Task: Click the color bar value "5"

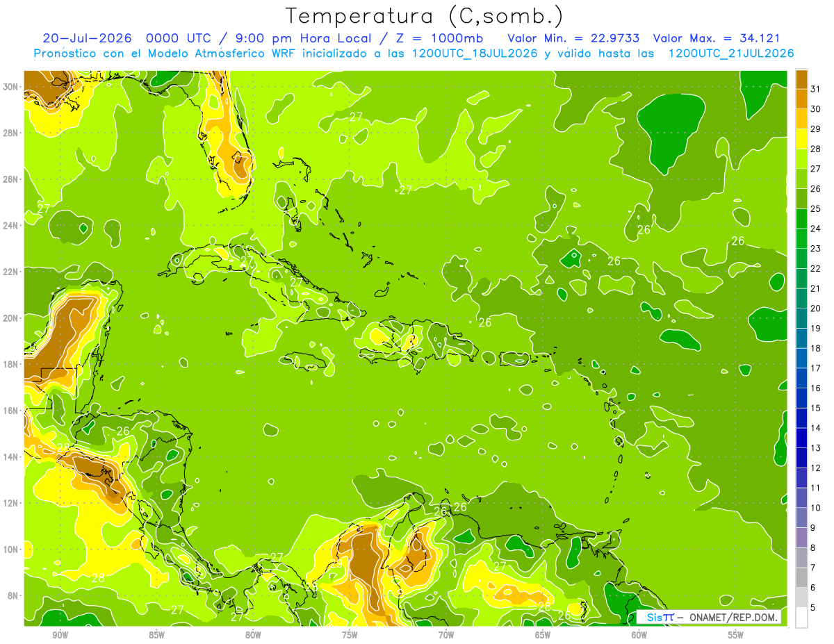Action: (x=813, y=608)
